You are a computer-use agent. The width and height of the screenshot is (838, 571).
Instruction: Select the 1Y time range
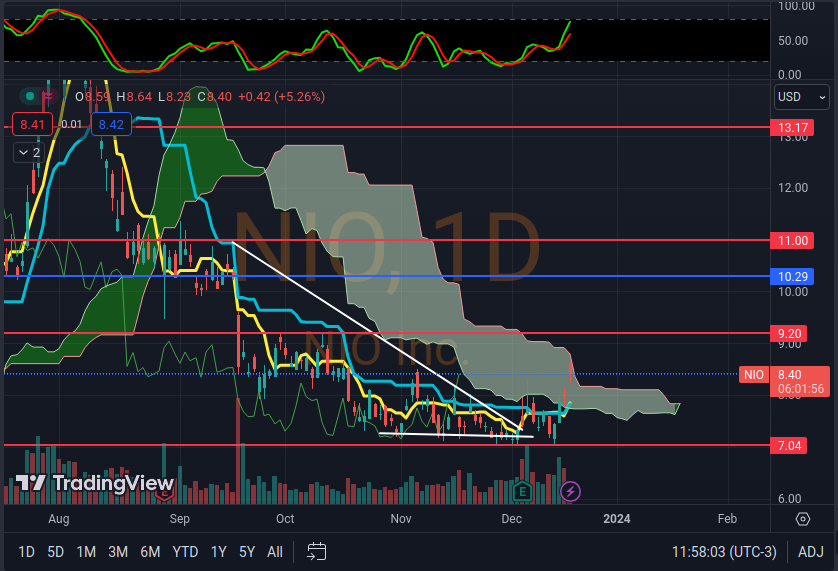point(219,552)
